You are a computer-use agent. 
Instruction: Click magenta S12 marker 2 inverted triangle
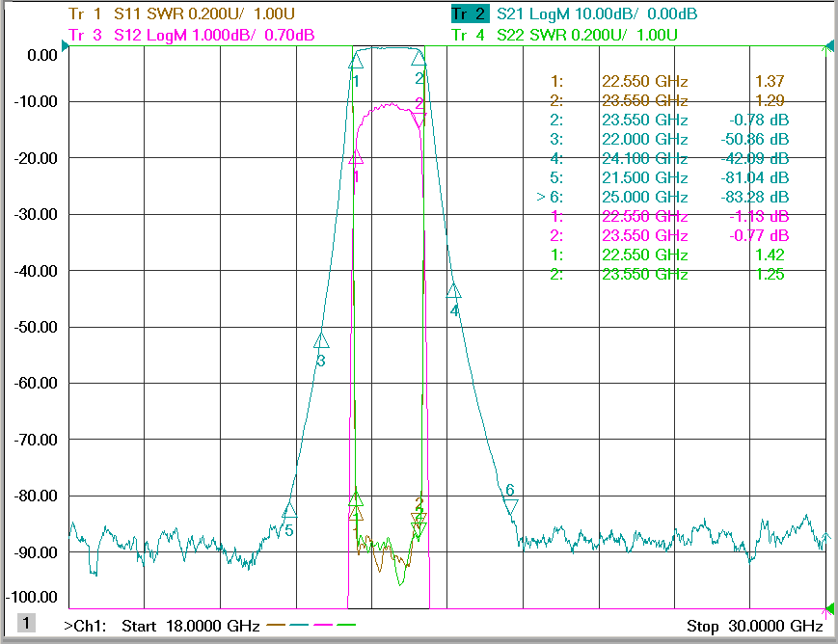click(419, 120)
